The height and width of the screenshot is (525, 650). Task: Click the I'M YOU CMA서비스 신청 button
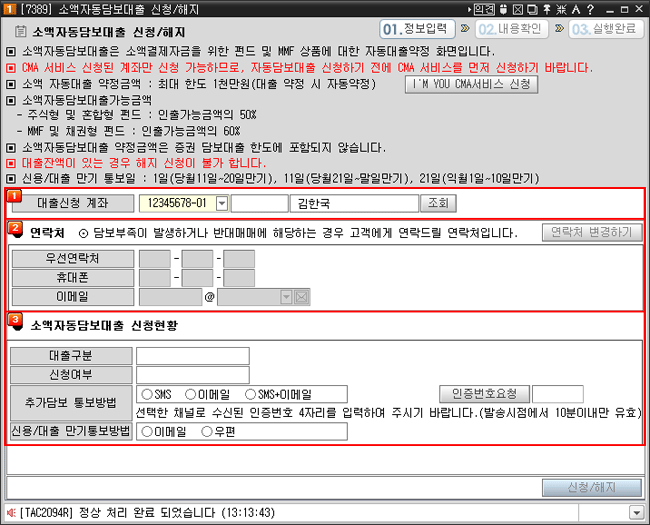473,85
